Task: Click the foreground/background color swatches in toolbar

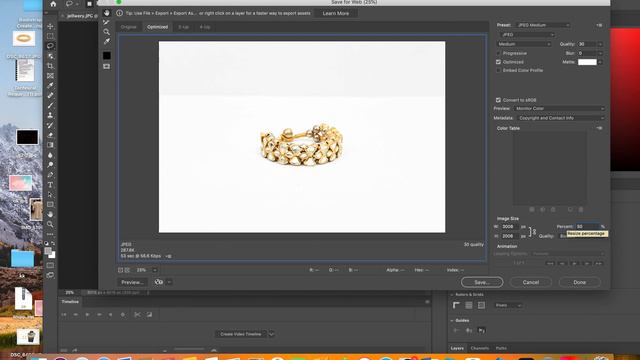Action: coord(49,253)
